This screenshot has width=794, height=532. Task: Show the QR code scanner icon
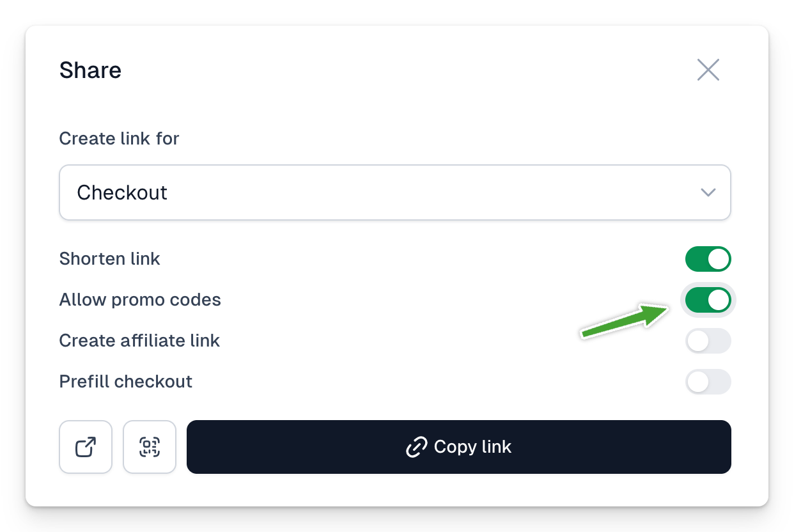point(150,447)
